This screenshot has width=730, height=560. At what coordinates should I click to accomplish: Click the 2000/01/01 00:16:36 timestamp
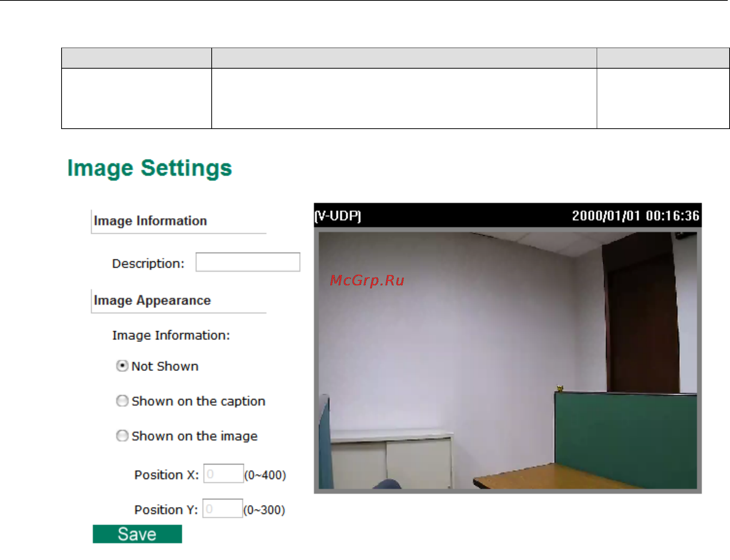[635, 216]
